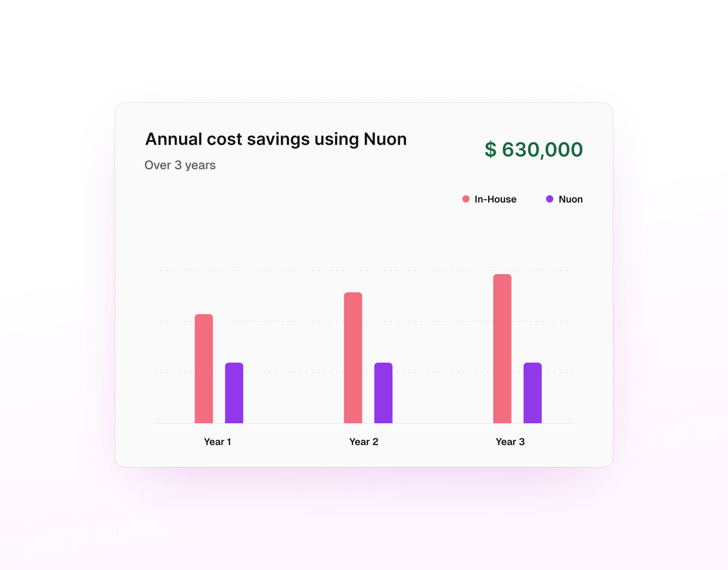The width and height of the screenshot is (728, 570).
Task: Click the Year 1 axis label
Action: pyautogui.click(x=218, y=442)
